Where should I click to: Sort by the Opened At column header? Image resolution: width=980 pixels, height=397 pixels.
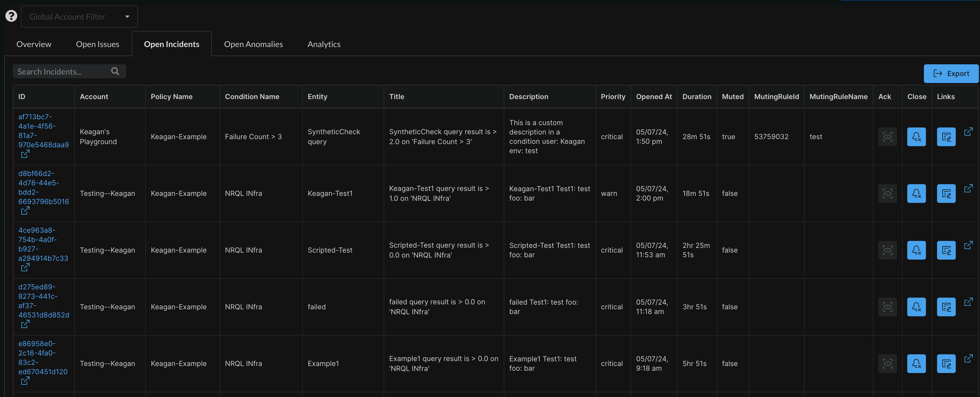click(654, 97)
